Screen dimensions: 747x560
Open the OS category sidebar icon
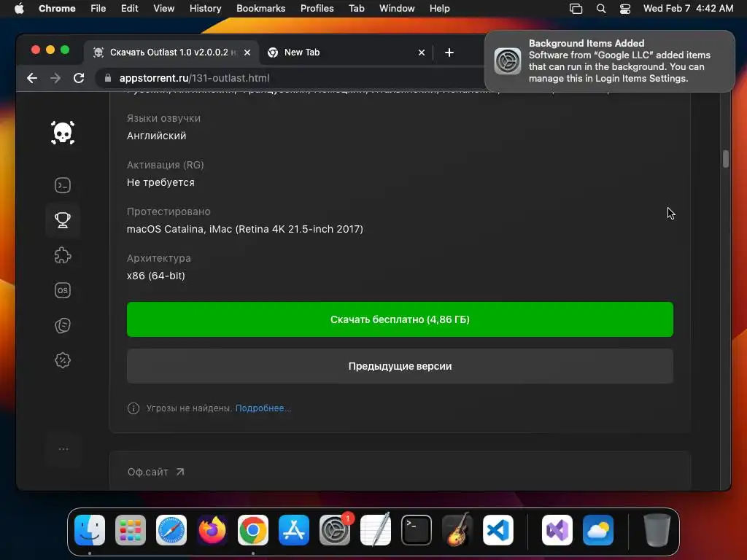(63, 290)
